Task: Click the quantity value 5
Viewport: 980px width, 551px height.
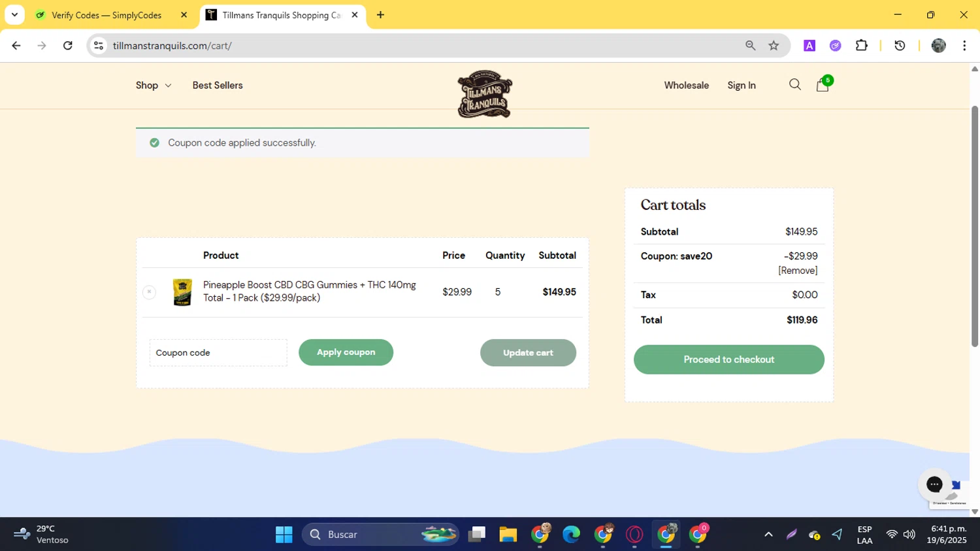Action: [x=498, y=292]
